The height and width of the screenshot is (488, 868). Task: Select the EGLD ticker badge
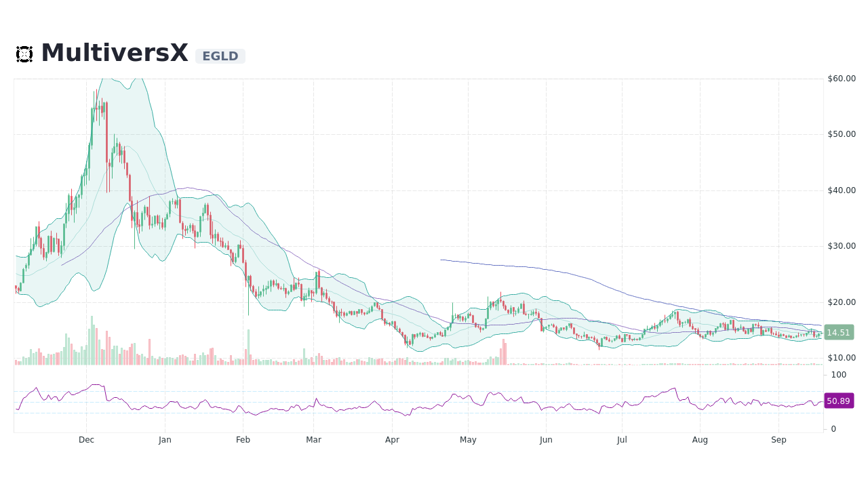pyautogui.click(x=220, y=56)
